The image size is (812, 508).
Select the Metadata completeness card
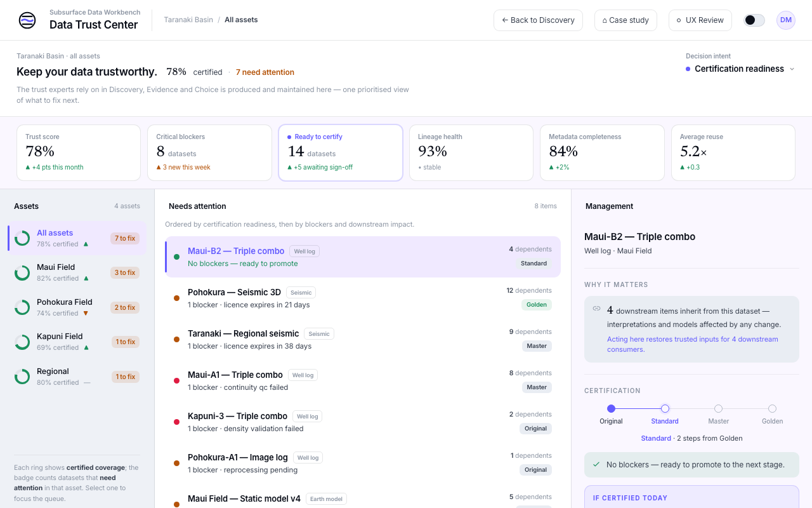tap(603, 152)
